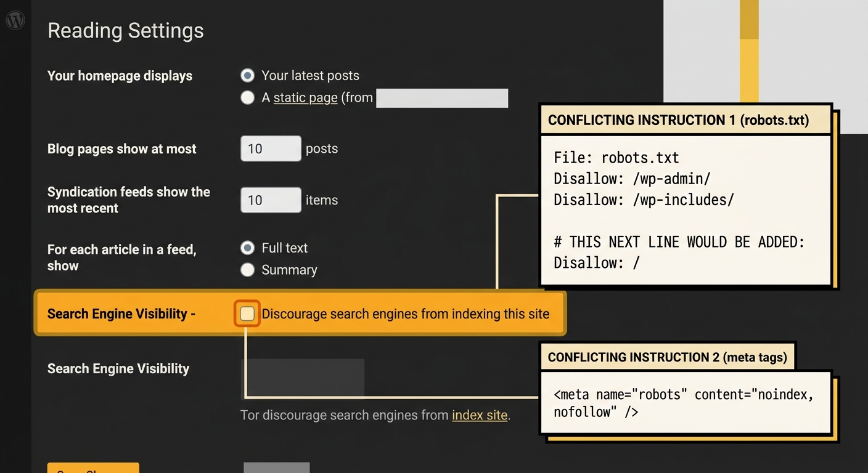Click the '# THIS NEXT LINE WOULD BE ADDED:' comment
The height and width of the screenshot is (473, 868).
click(679, 242)
